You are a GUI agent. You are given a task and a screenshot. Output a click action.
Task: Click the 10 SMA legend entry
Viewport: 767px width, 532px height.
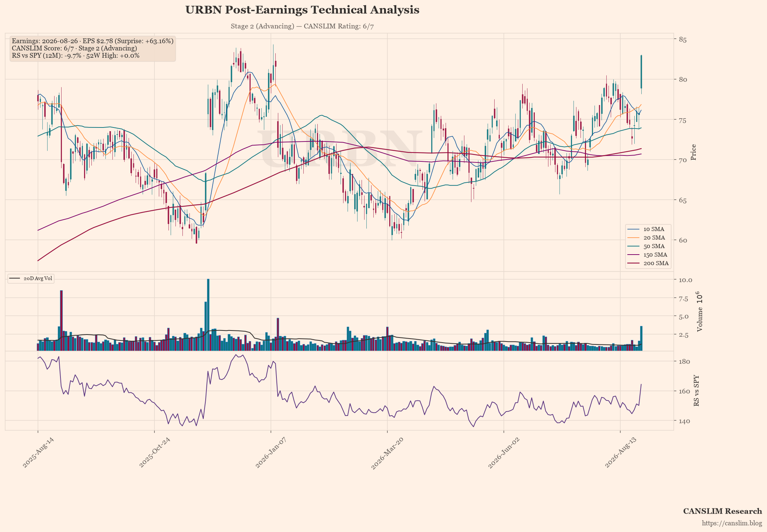pos(648,229)
